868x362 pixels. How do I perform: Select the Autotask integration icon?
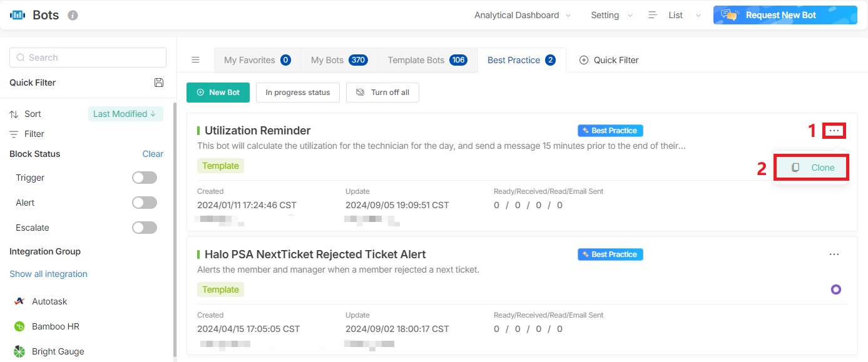[19, 301]
